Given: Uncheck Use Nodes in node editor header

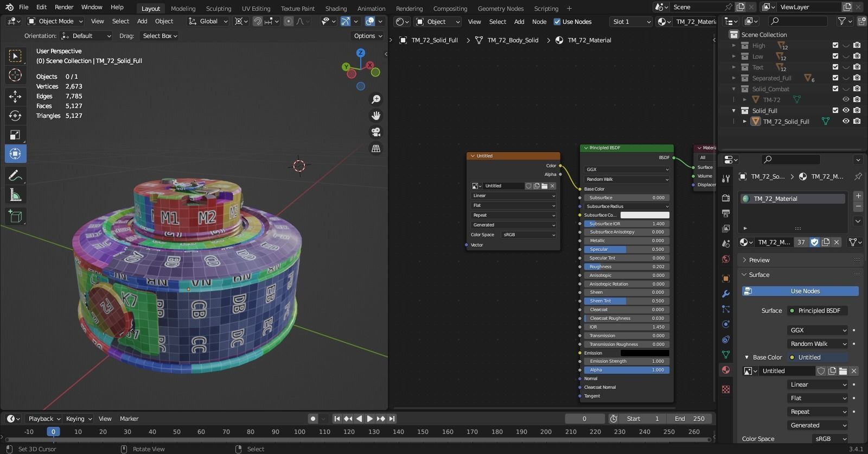Looking at the screenshot, I should pos(557,22).
